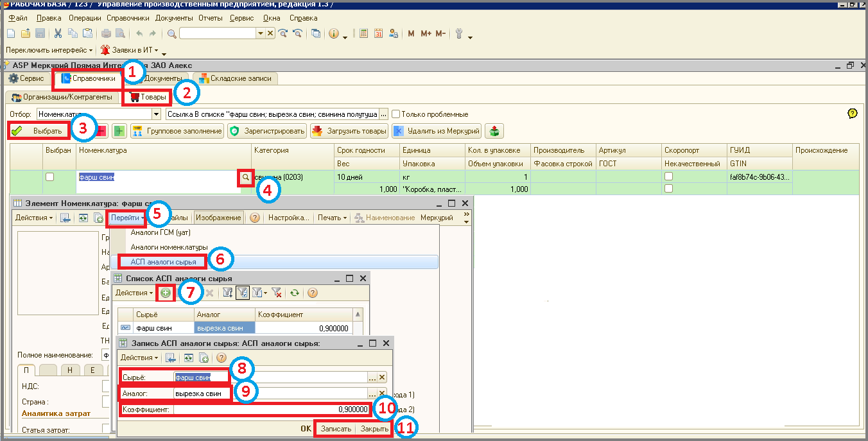Open the Перейти dropdown menu
The height and width of the screenshot is (441, 868).
pos(126,218)
